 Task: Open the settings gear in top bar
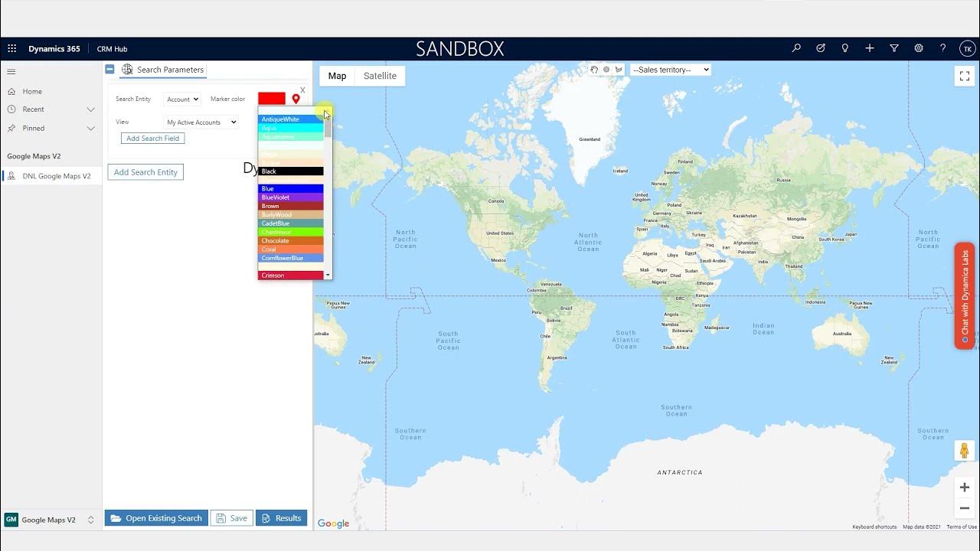point(919,48)
